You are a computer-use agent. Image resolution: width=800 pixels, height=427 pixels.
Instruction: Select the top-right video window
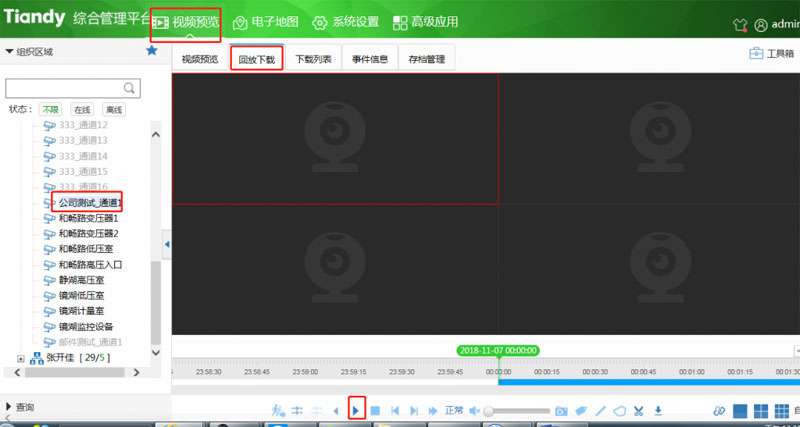click(649, 139)
